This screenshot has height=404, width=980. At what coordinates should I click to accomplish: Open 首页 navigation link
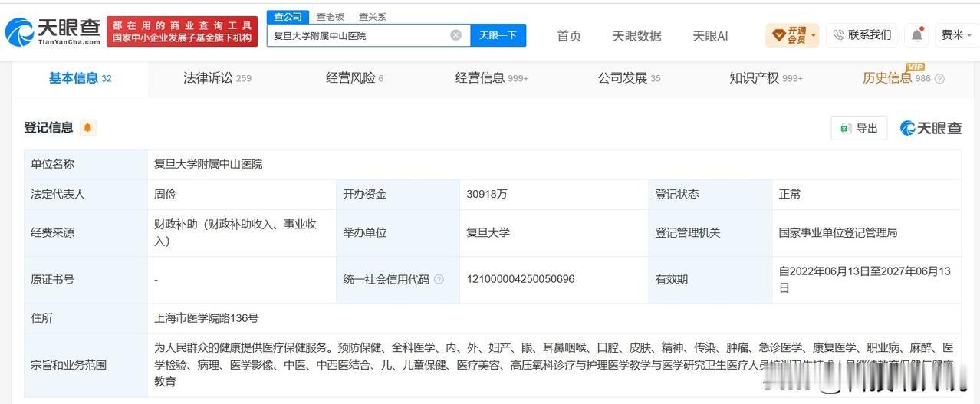pyautogui.click(x=569, y=35)
